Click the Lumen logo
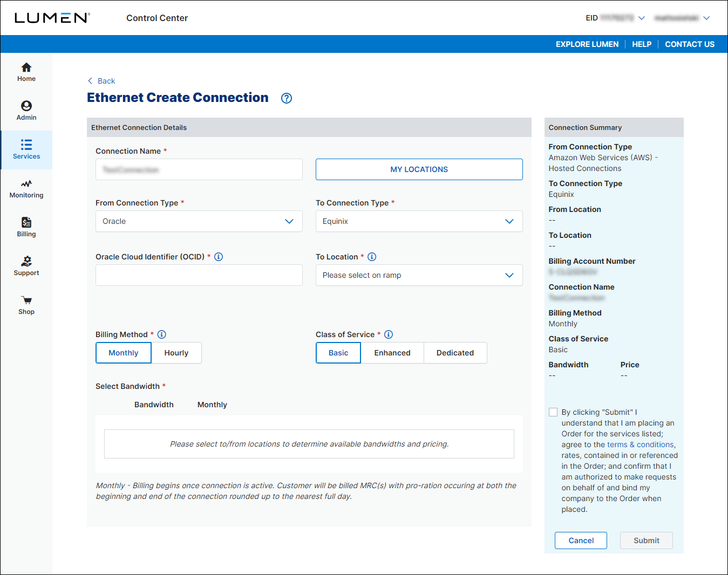Image resolution: width=728 pixels, height=575 pixels. click(52, 18)
